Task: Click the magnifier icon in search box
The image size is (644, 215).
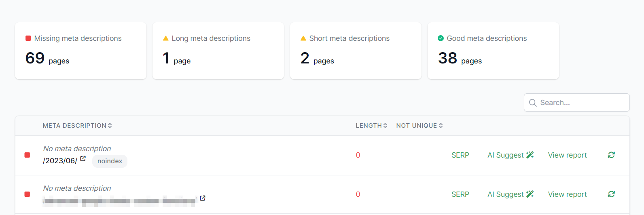Action: [533, 103]
